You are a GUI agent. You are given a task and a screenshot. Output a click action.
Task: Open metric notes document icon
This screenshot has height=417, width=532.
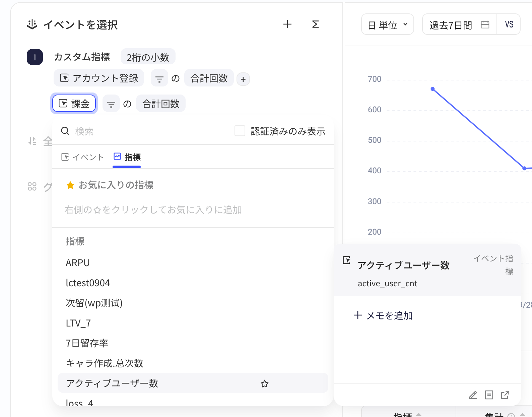(489, 395)
